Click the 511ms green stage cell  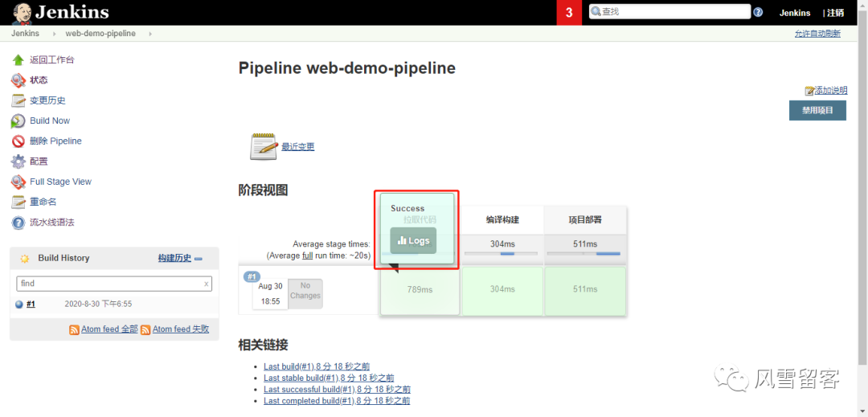click(x=585, y=291)
